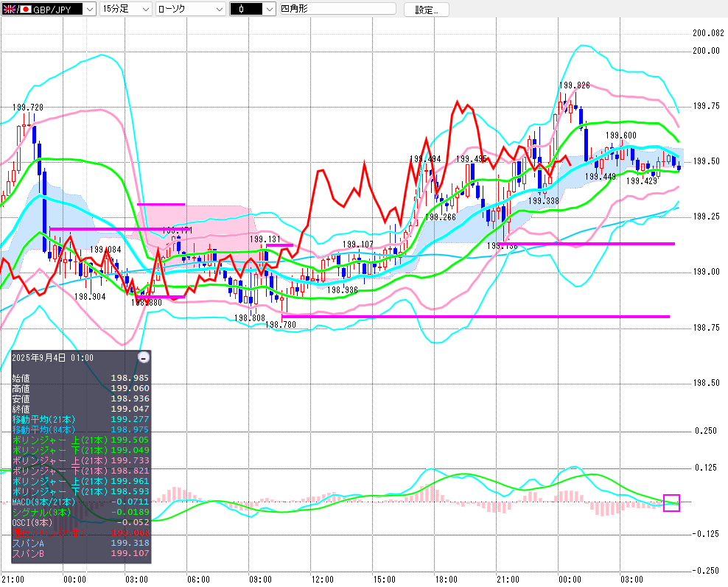
Task: Minimize the price info panel
Action: click(144, 357)
